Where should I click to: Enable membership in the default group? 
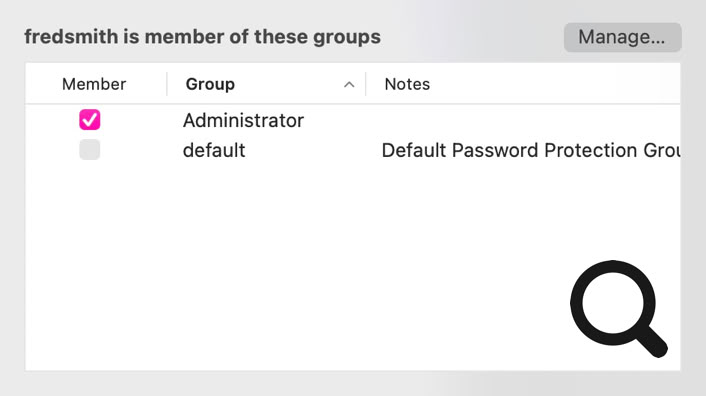[90, 149]
